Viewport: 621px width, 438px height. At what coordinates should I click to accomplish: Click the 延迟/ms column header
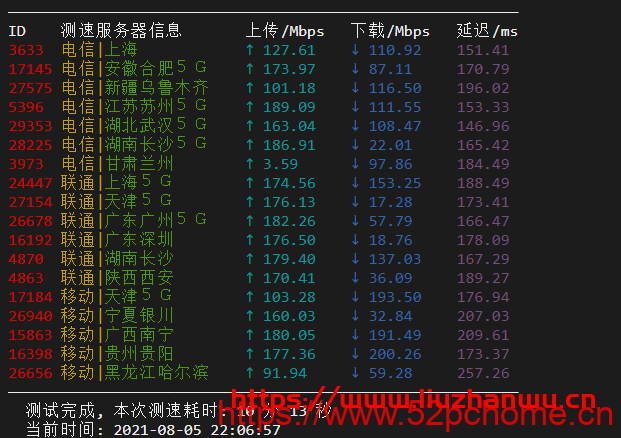(487, 31)
